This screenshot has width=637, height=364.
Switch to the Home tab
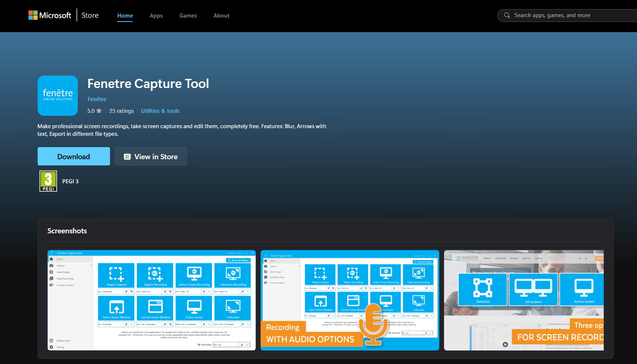[x=125, y=15]
